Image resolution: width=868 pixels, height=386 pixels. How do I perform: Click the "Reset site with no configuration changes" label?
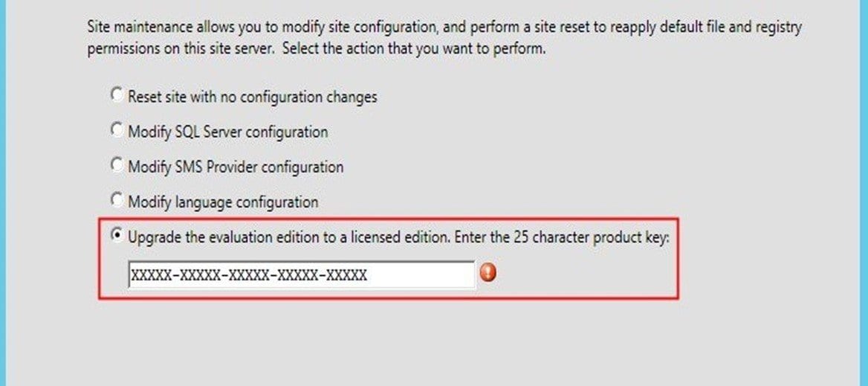pos(253,97)
